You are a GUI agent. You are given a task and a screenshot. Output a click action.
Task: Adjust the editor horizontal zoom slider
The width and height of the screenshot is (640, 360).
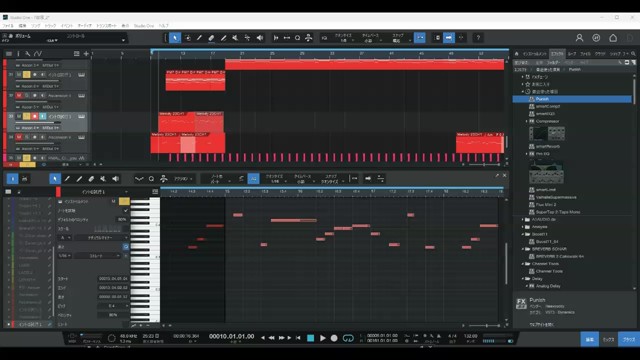point(486,326)
